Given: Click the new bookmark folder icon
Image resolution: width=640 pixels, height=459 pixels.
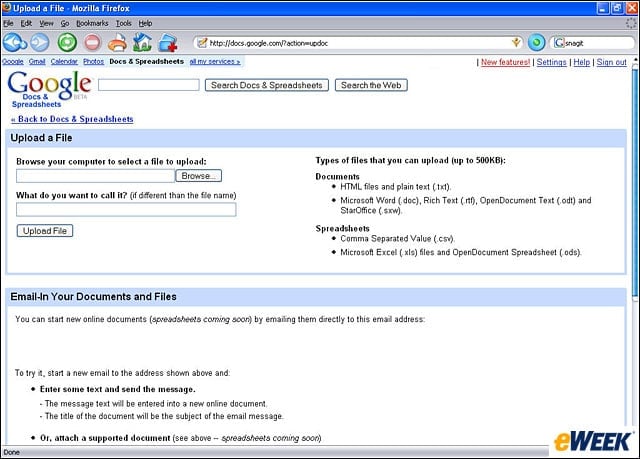Looking at the screenshot, I should pyautogui.click(x=168, y=42).
